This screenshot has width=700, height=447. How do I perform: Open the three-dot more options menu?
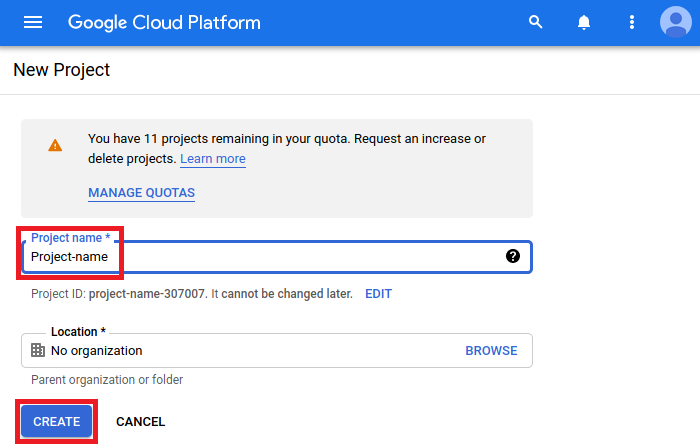(x=631, y=22)
